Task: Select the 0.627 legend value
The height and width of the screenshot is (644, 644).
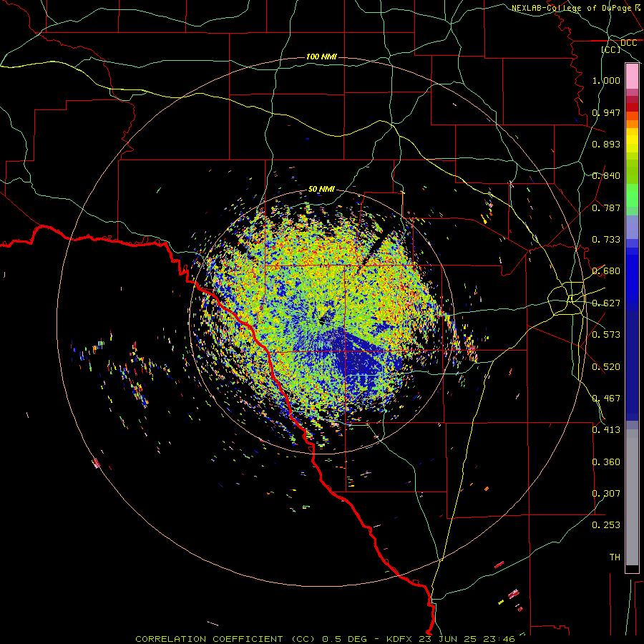Action: 606,303
